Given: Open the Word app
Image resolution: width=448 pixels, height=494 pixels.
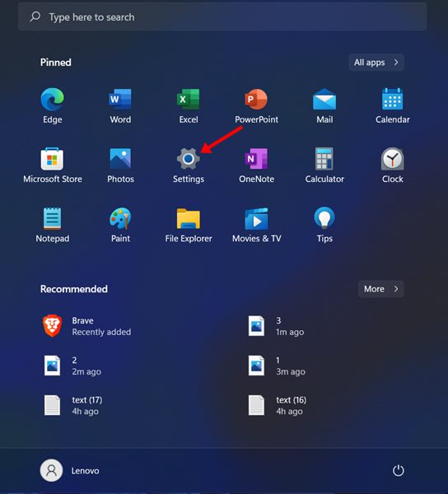Looking at the screenshot, I should point(120,106).
